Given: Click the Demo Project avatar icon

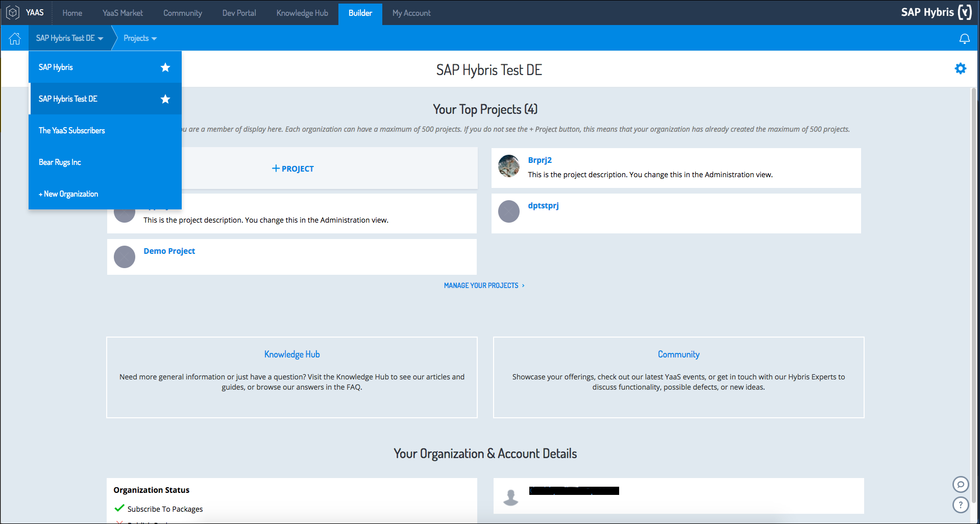Looking at the screenshot, I should click(125, 257).
